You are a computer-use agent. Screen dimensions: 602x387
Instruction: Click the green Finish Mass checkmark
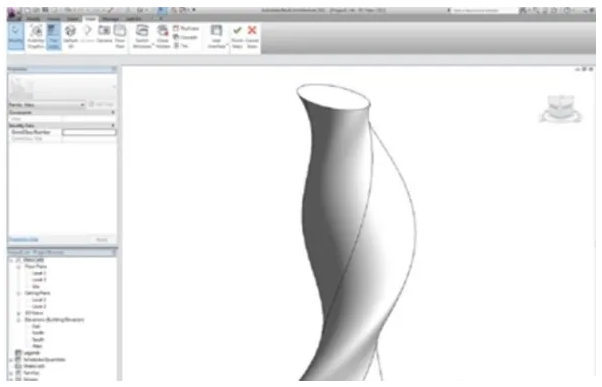click(x=237, y=36)
